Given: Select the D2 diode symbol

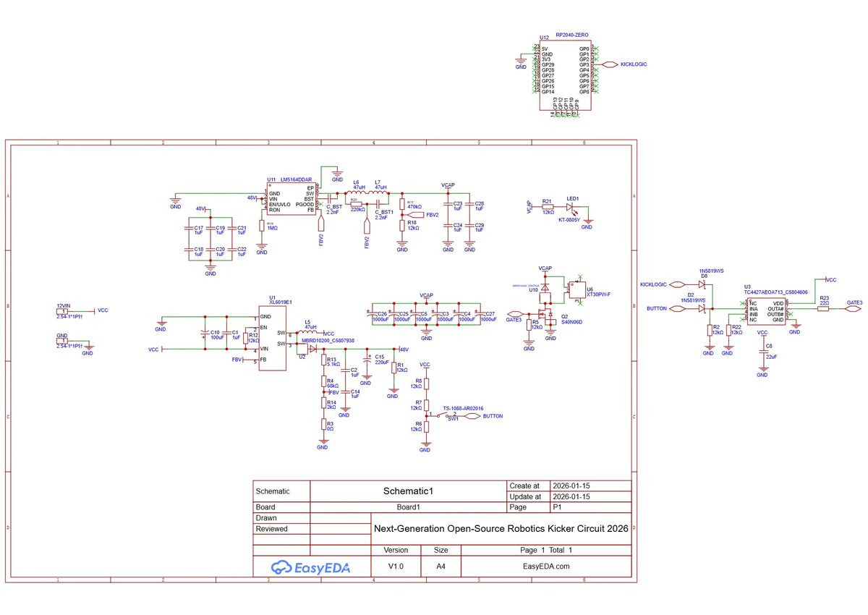Looking at the screenshot, I should 702,309.
